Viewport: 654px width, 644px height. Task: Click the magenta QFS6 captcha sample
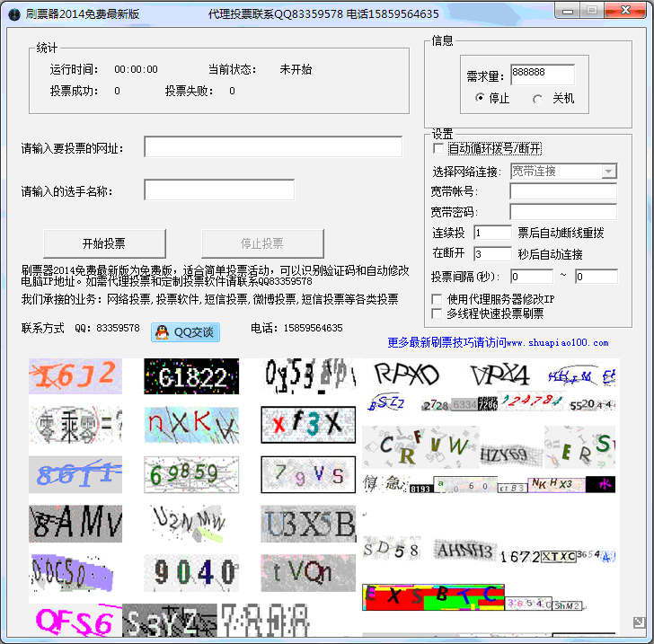(75, 621)
